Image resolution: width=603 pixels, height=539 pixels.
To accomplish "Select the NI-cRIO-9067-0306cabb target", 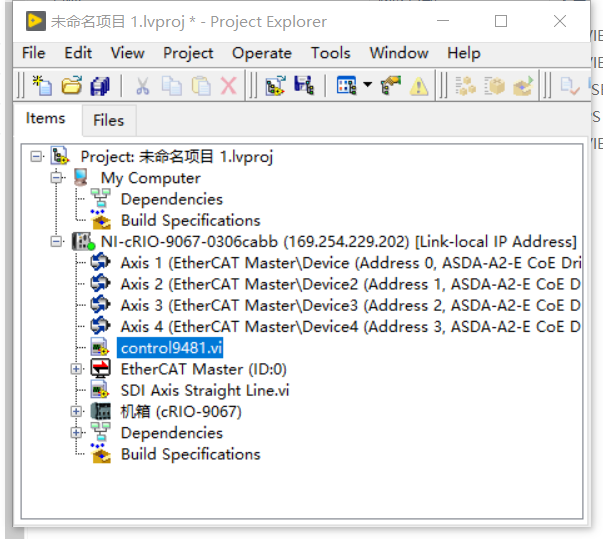I will (339, 242).
